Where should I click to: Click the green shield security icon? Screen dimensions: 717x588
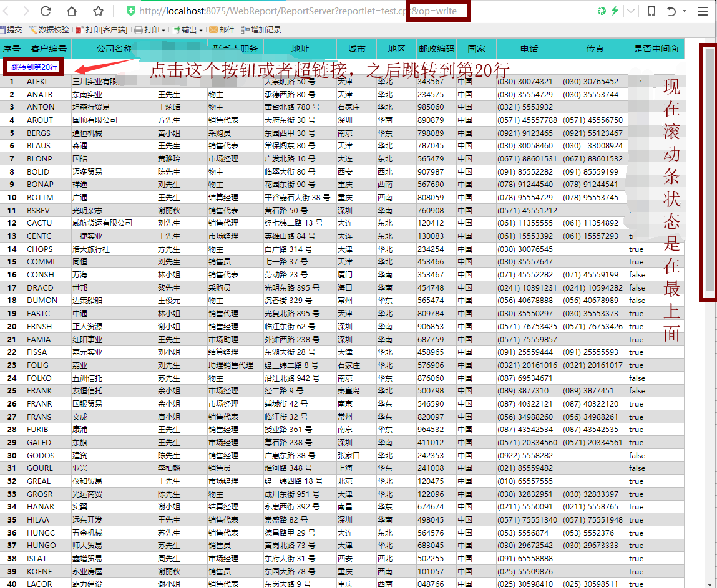pos(130,11)
